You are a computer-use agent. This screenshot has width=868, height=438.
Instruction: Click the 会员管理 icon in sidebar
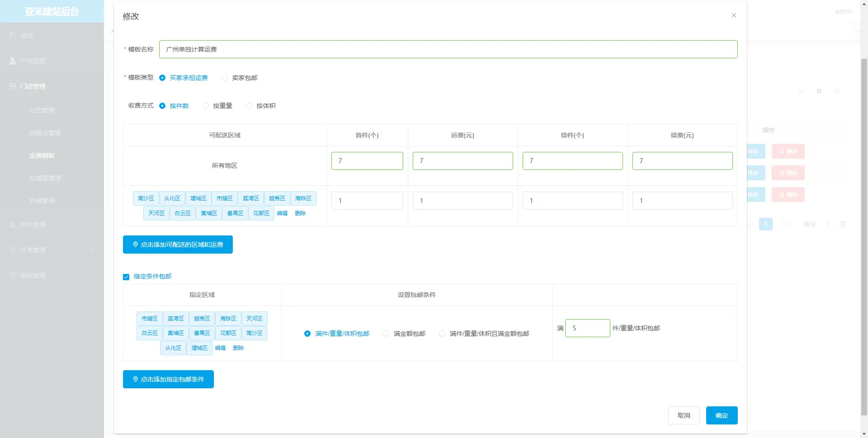(x=13, y=225)
